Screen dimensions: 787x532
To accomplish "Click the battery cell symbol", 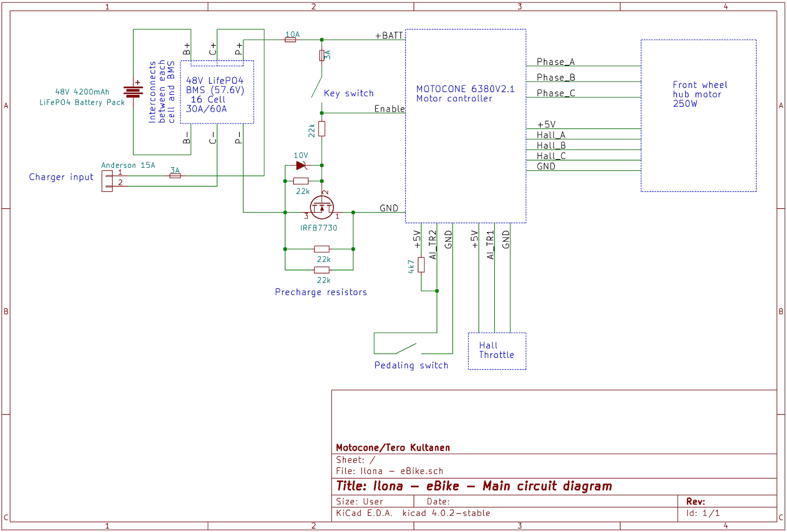I will pyautogui.click(x=133, y=92).
